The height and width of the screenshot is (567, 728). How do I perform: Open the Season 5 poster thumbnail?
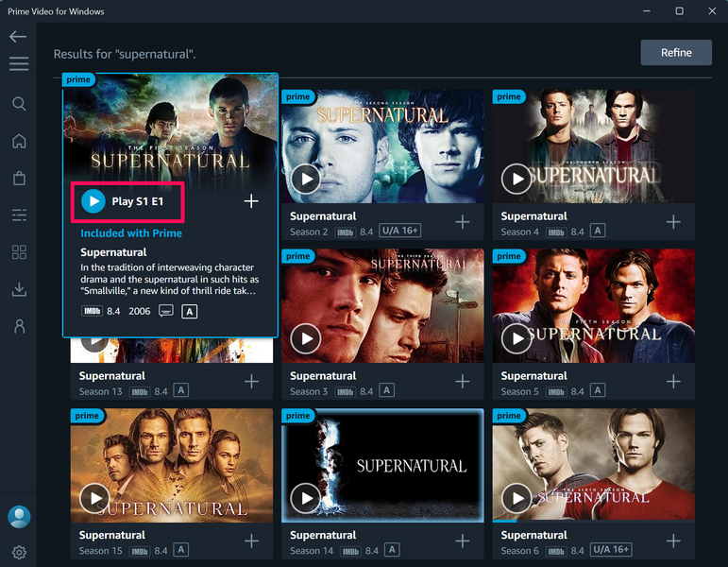593,305
